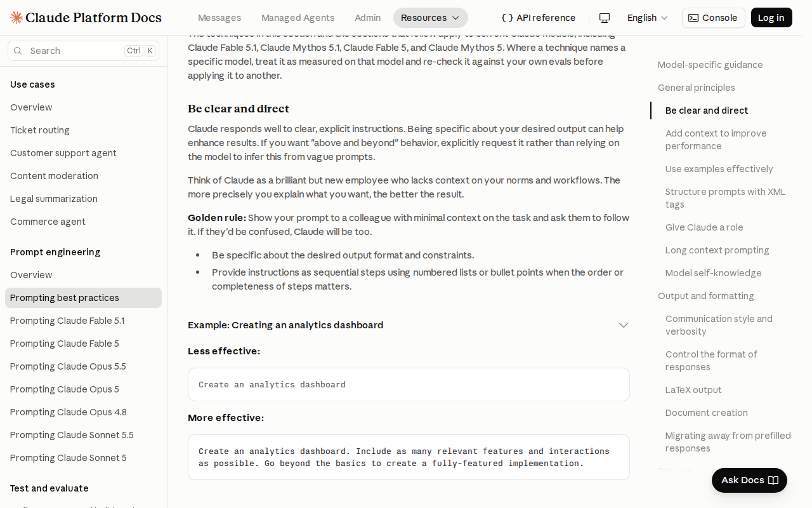
Task: Open the API reference link
Action: (x=539, y=18)
